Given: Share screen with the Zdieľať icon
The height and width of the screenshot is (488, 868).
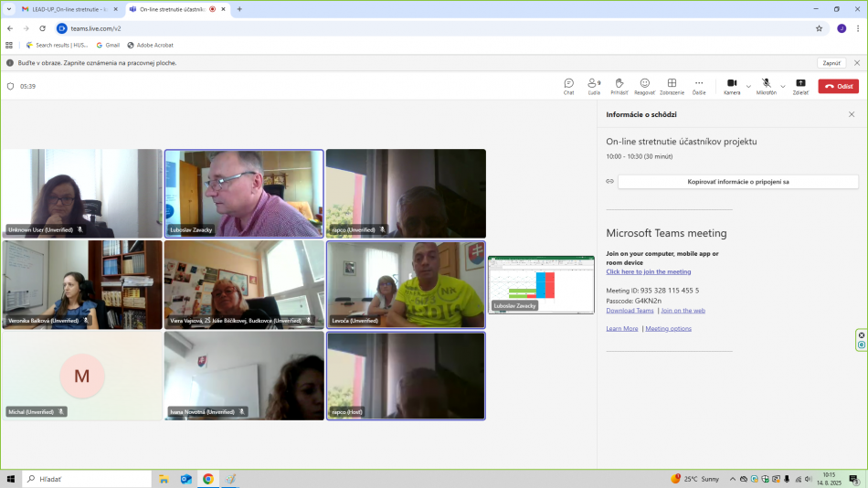Looking at the screenshot, I should (800, 85).
